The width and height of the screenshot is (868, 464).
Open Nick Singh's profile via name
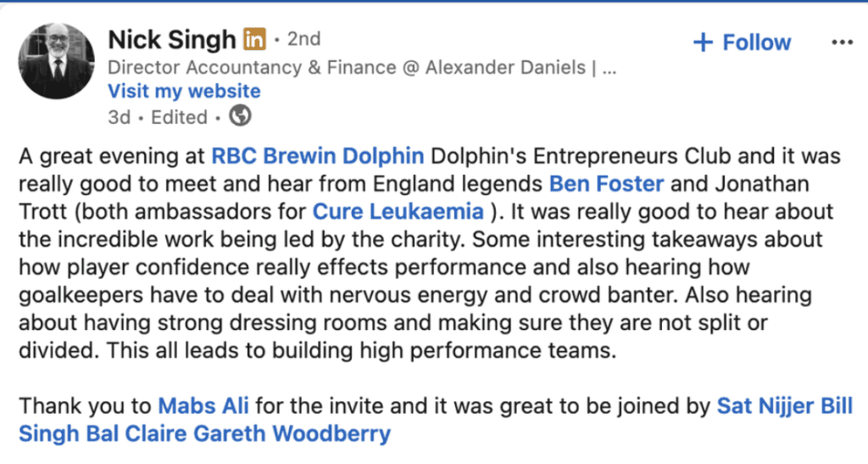coord(172,39)
